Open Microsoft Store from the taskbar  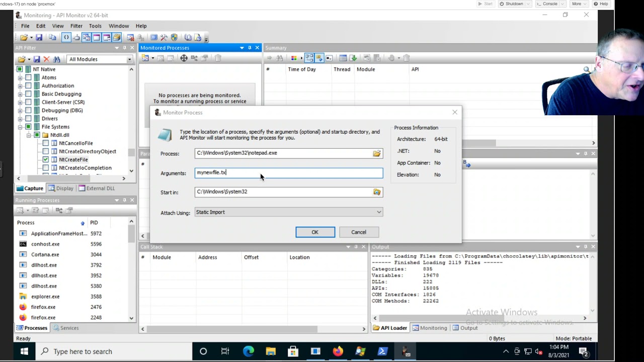pos(293,351)
